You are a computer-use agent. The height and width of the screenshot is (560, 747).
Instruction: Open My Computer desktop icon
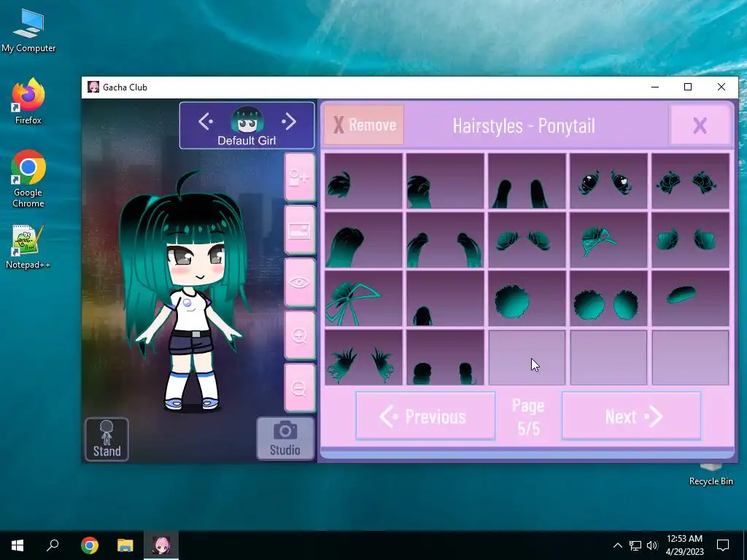[28, 31]
